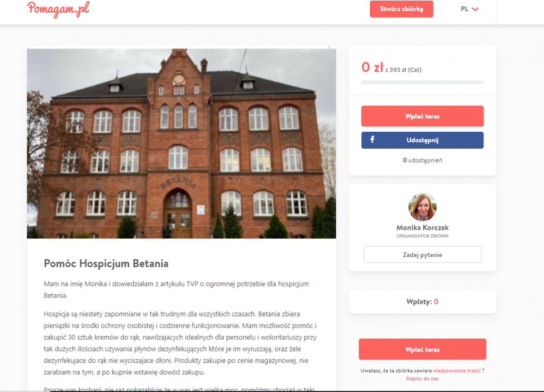Open the Pomagam.pl logo homepage
Viewport: 544px width, 392px height.
[x=58, y=10]
